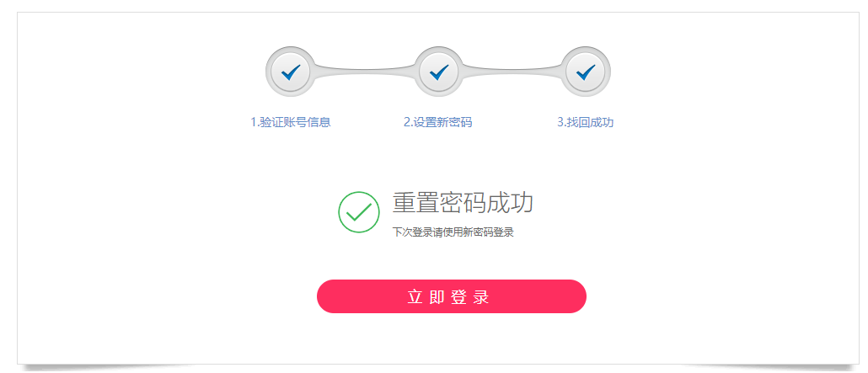
Task: Click 密码 in the large heading
Action: point(463,203)
